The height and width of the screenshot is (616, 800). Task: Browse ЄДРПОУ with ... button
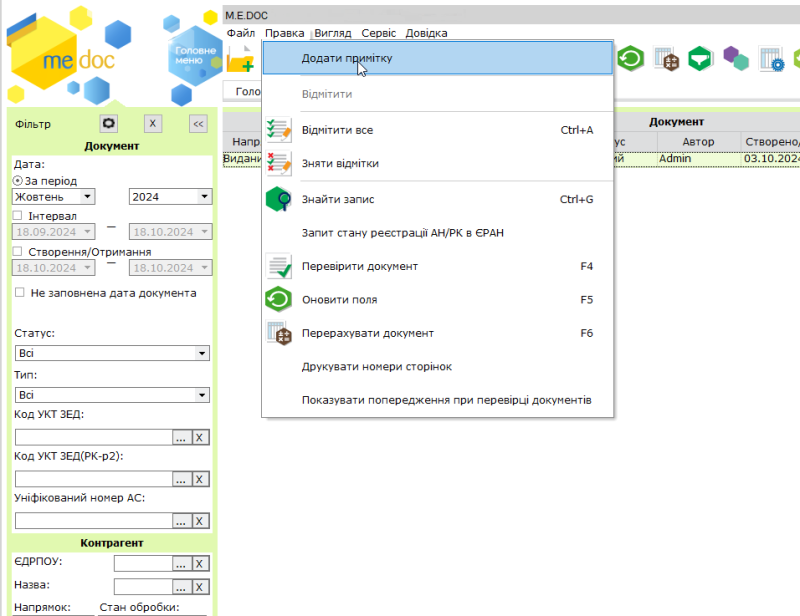pos(181,563)
